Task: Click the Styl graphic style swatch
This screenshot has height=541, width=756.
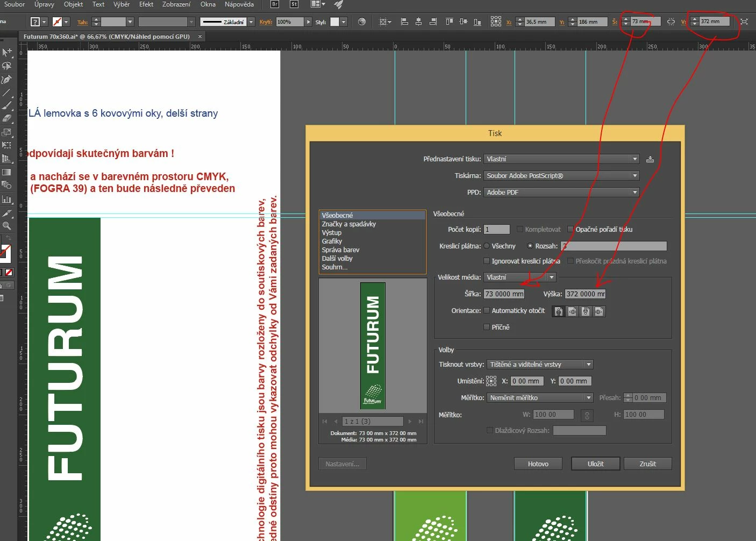Action: point(334,22)
